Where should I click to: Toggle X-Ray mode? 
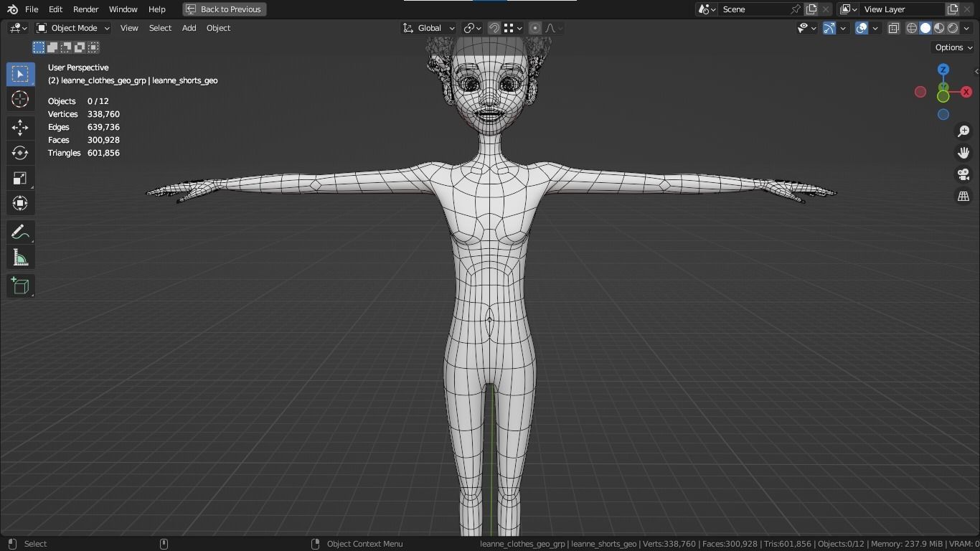(x=894, y=28)
